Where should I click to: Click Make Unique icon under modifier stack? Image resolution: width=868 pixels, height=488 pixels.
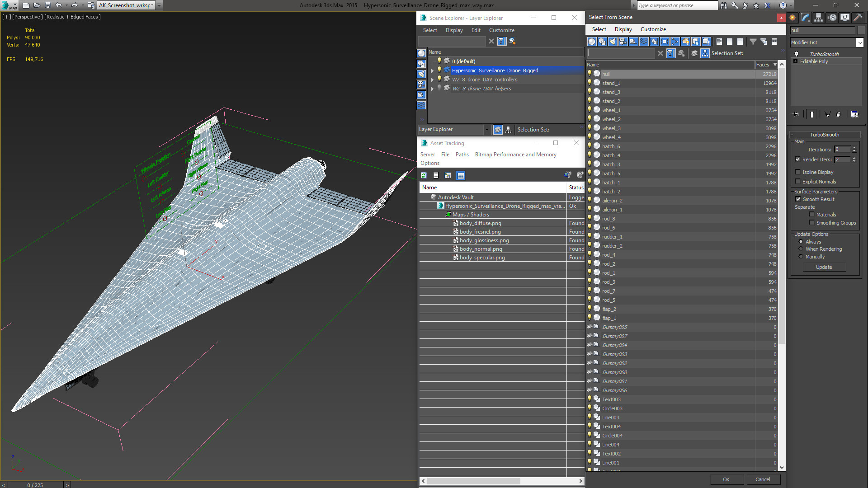[827, 114]
